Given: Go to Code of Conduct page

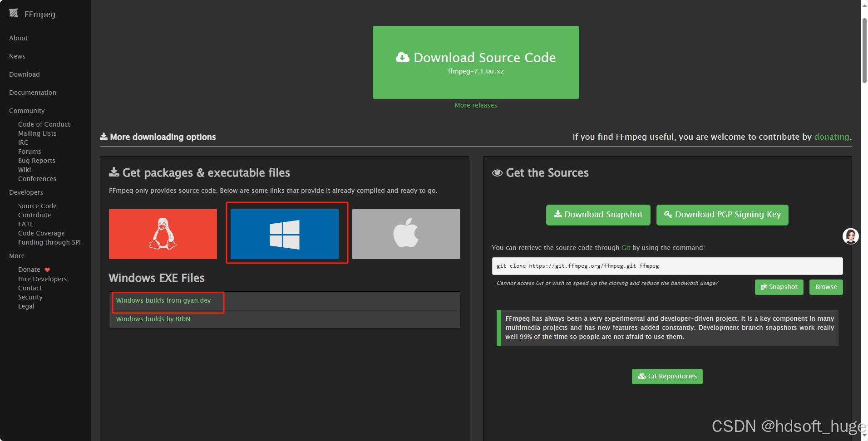Looking at the screenshot, I should pyautogui.click(x=44, y=124).
